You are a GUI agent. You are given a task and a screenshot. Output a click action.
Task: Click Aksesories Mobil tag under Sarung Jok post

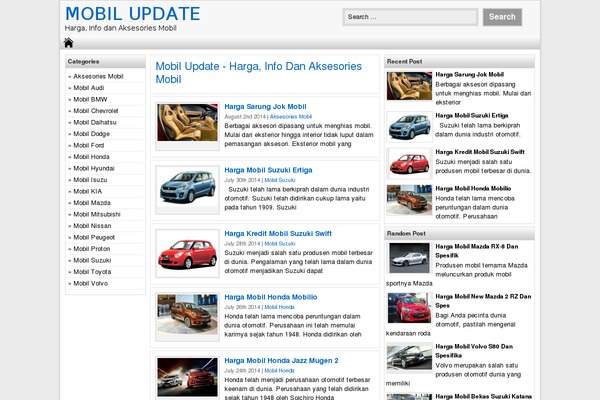[291, 116]
